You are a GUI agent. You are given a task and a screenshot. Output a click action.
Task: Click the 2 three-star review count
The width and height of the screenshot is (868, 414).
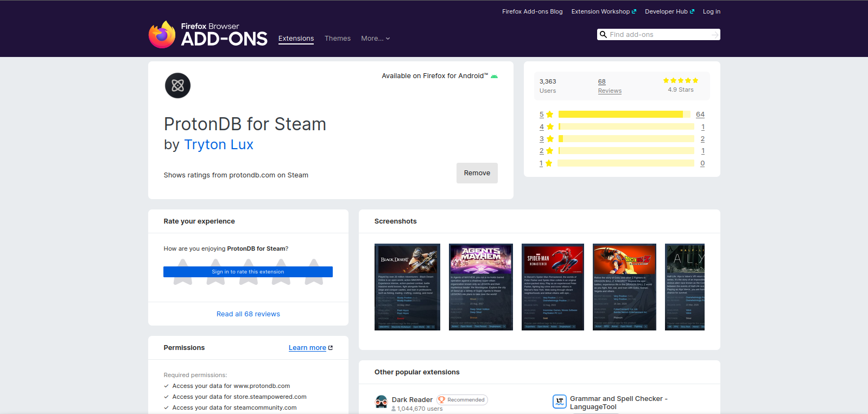point(702,139)
